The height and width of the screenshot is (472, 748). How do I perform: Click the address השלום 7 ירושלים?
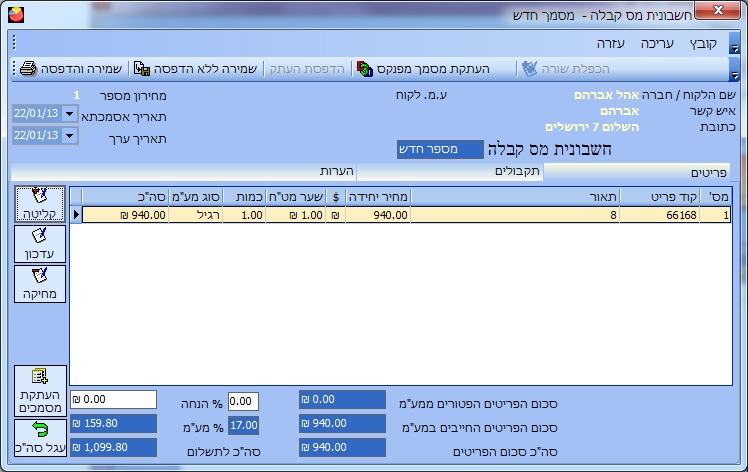click(592, 127)
